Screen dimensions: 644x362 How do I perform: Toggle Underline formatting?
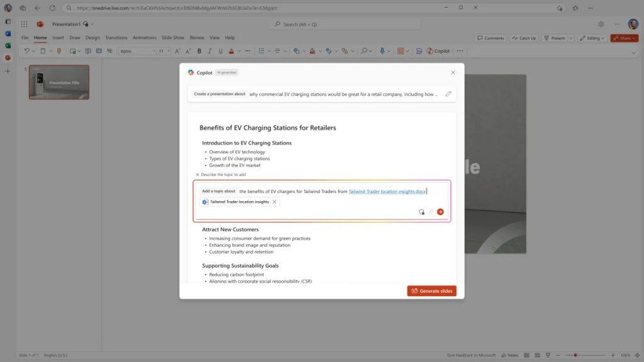(220, 51)
